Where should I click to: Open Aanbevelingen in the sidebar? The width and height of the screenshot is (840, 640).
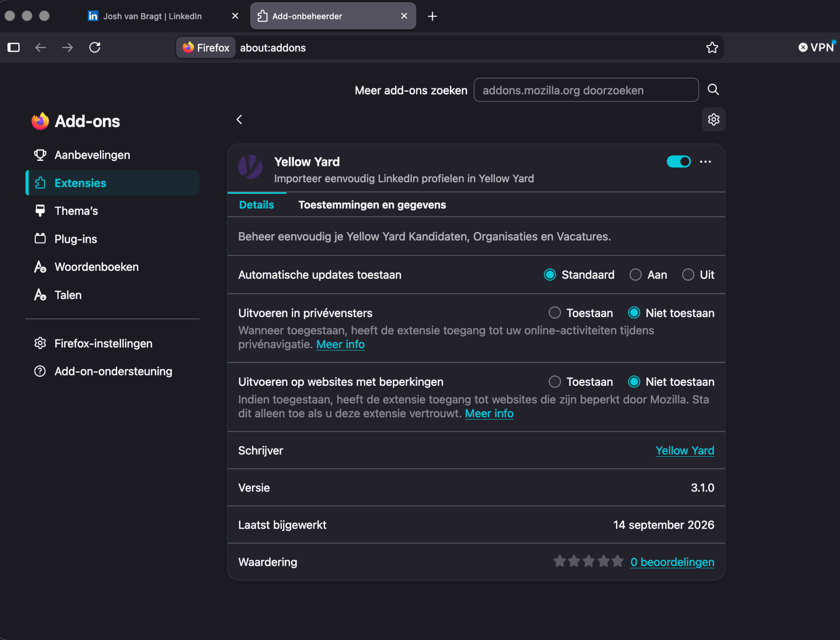point(112,155)
